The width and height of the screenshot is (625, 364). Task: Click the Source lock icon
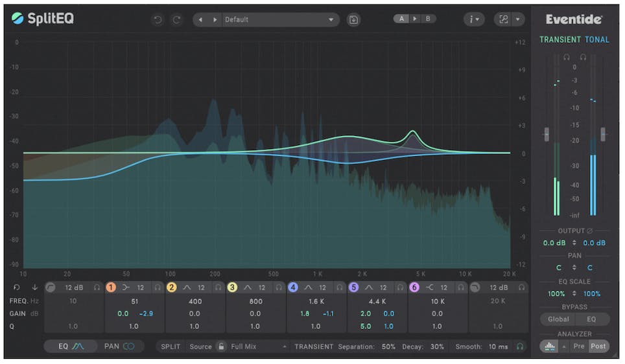click(x=221, y=347)
